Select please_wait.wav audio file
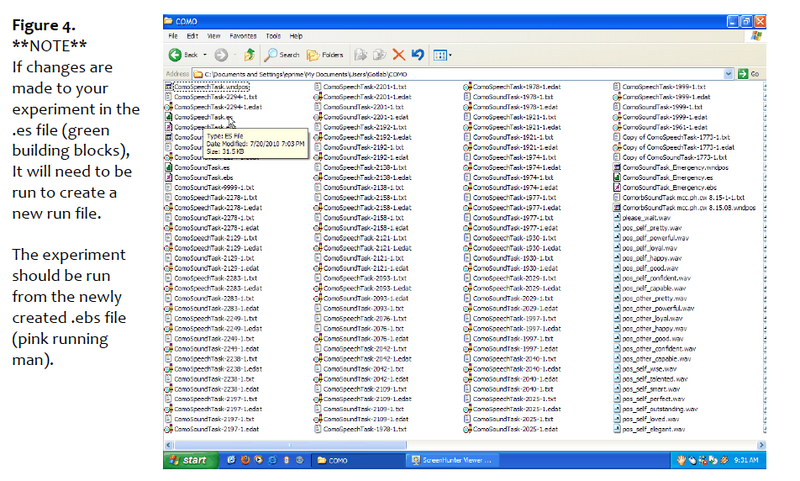This screenshot has height=481, width=800. click(642, 218)
